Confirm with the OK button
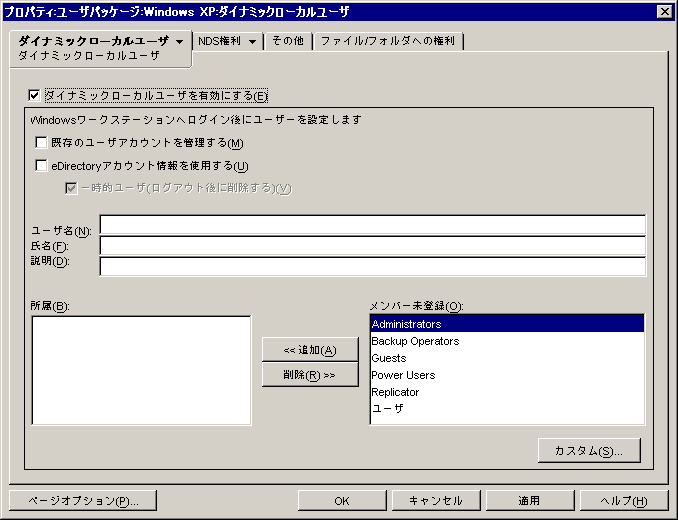Screen dimensions: 678x520 342,501
